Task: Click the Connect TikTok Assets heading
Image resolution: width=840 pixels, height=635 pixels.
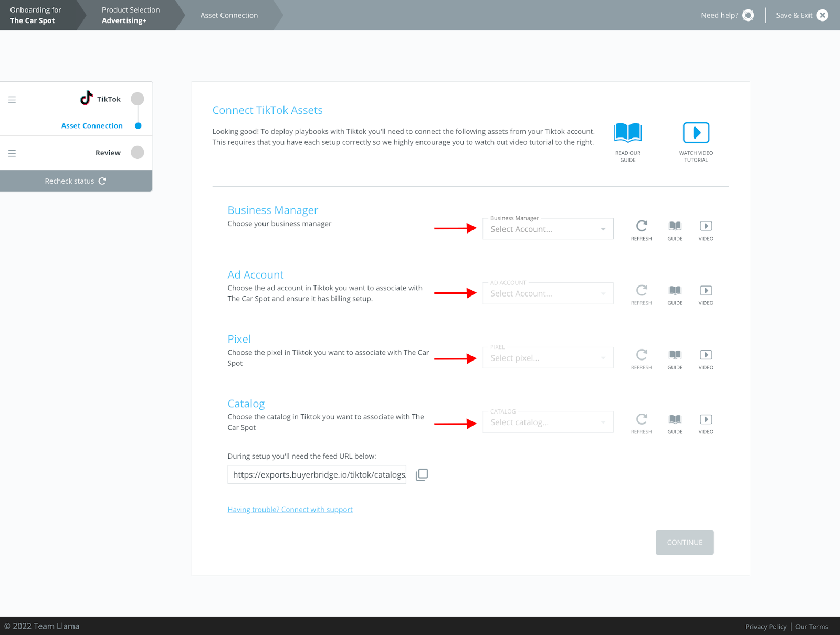Action: tap(267, 110)
